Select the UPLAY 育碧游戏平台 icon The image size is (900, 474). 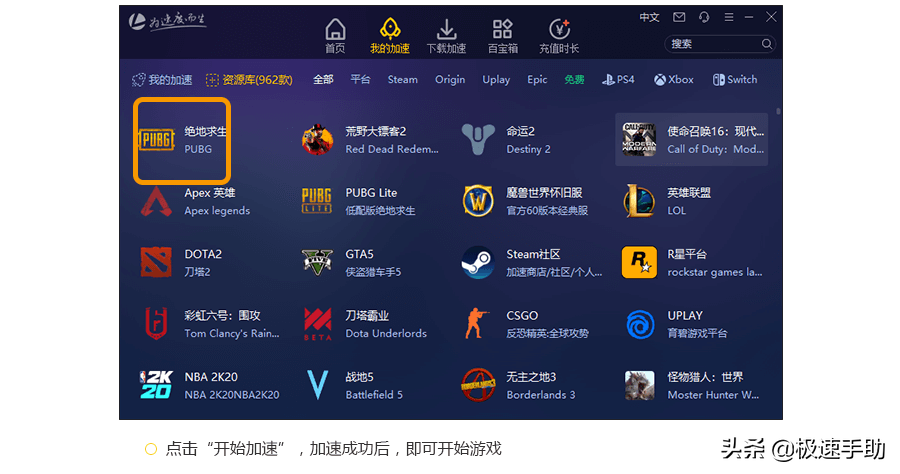tap(639, 325)
